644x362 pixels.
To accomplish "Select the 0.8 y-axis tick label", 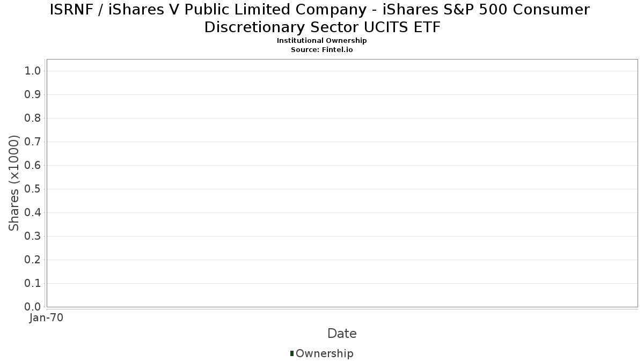I will [x=33, y=119].
